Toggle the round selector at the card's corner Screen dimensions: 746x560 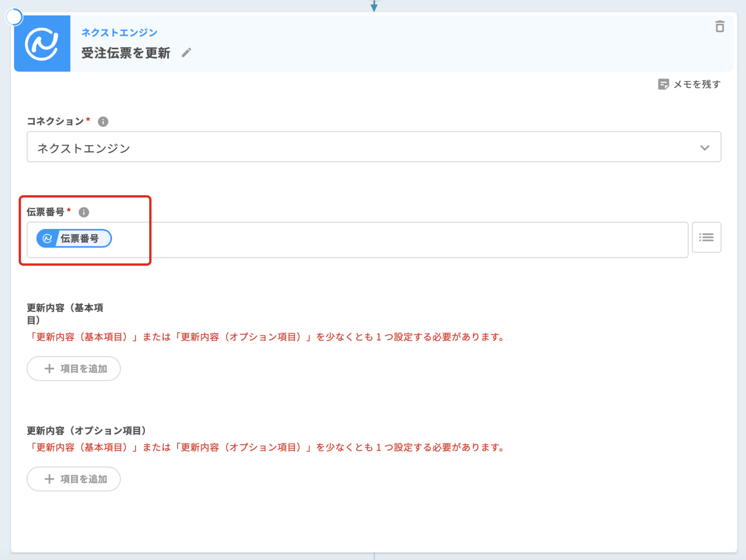pos(14,17)
